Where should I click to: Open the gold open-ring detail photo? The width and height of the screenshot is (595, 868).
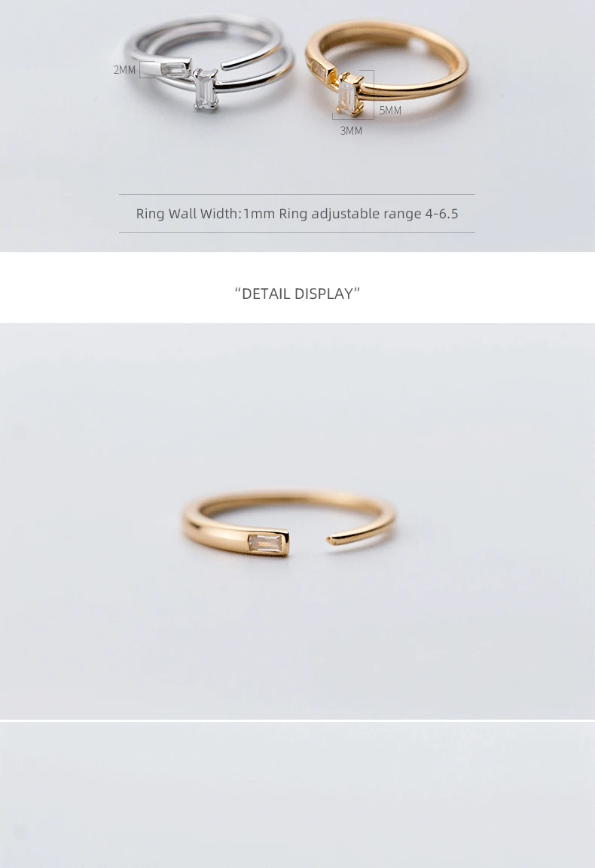[x=297, y=521]
